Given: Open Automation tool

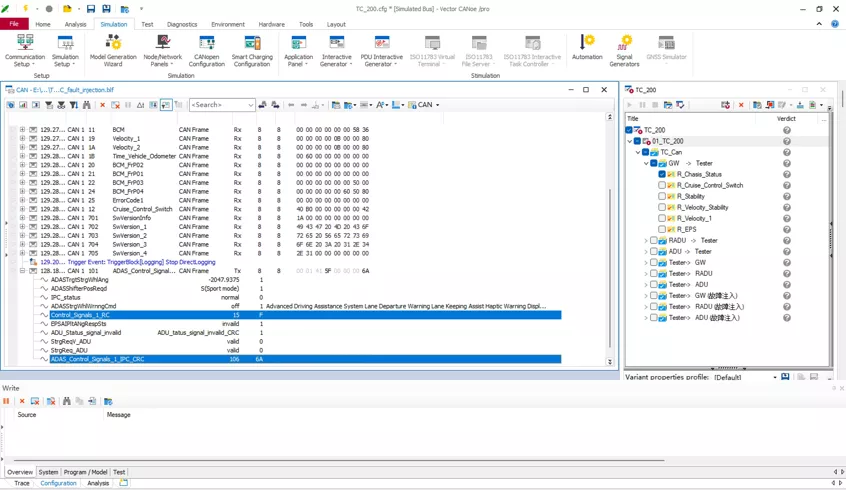Looking at the screenshot, I should [587, 47].
